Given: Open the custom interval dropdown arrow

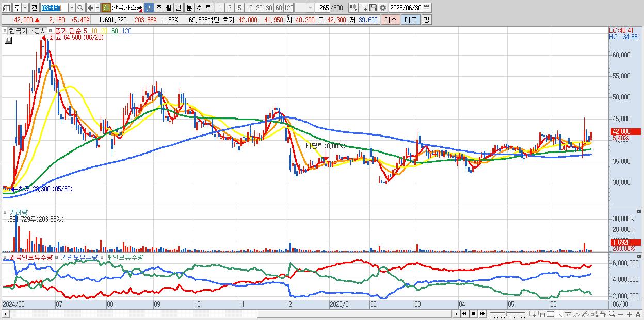Looking at the screenshot, I should pyautogui.click(x=310, y=8).
